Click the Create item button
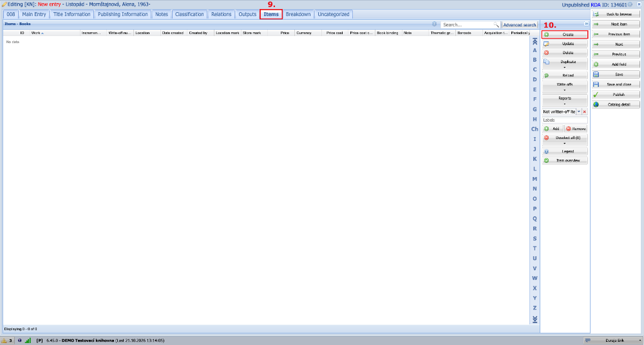The image size is (644, 345). point(565,35)
